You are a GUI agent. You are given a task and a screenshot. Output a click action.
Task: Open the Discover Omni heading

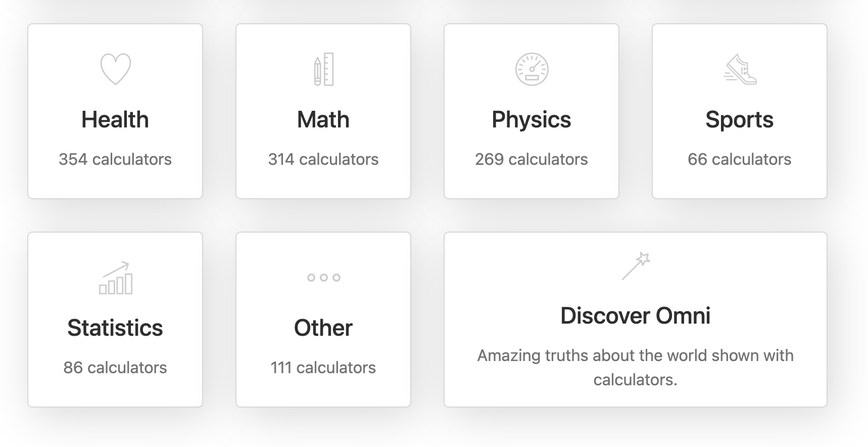[635, 316]
